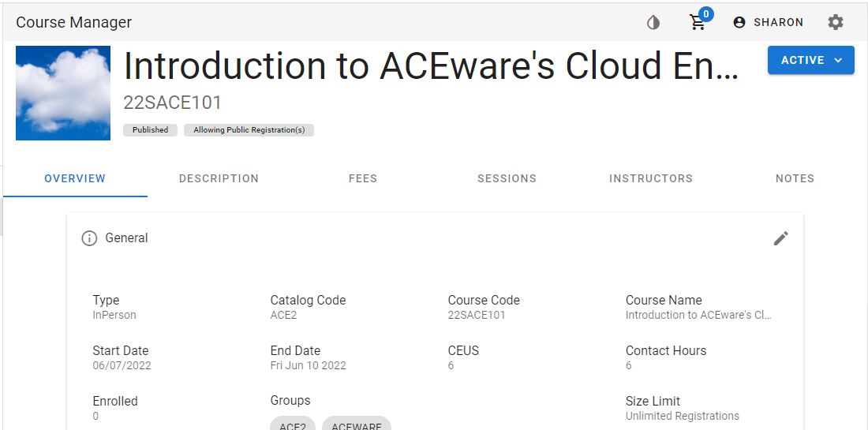Click the Unlimited Registrations size limit value
The image size is (868, 430).
coord(682,416)
